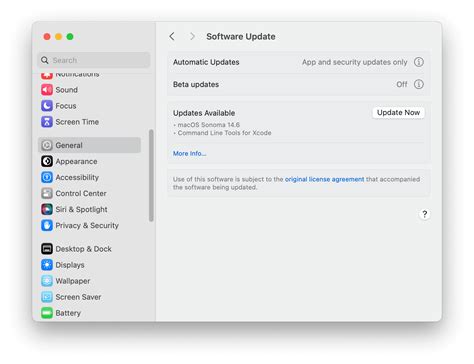Click the Control Center icon

(47, 193)
